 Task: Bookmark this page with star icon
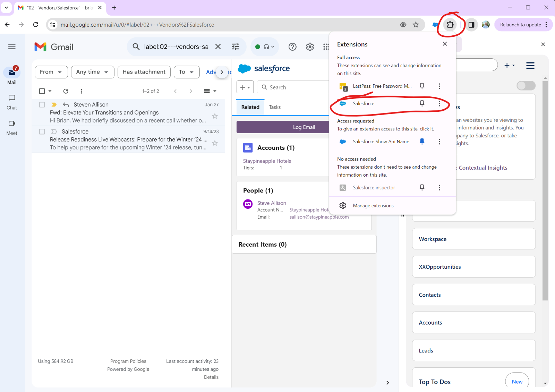pos(416,25)
